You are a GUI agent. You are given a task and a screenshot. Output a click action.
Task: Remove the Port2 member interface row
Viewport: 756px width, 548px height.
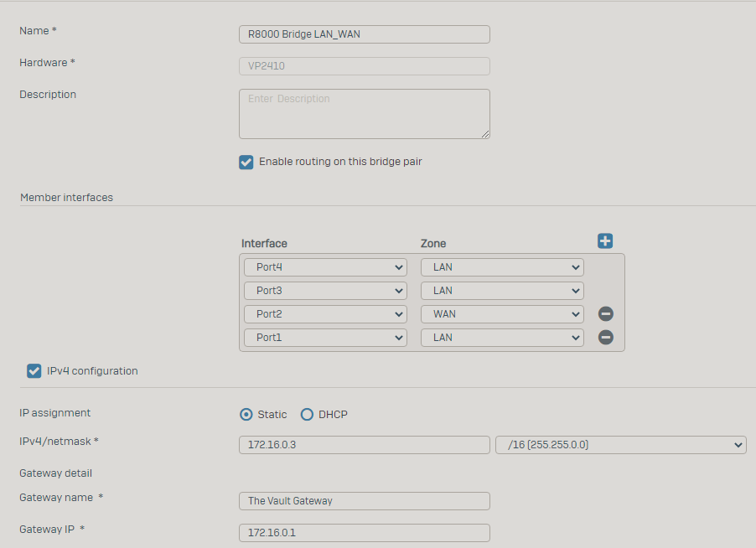pos(606,313)
